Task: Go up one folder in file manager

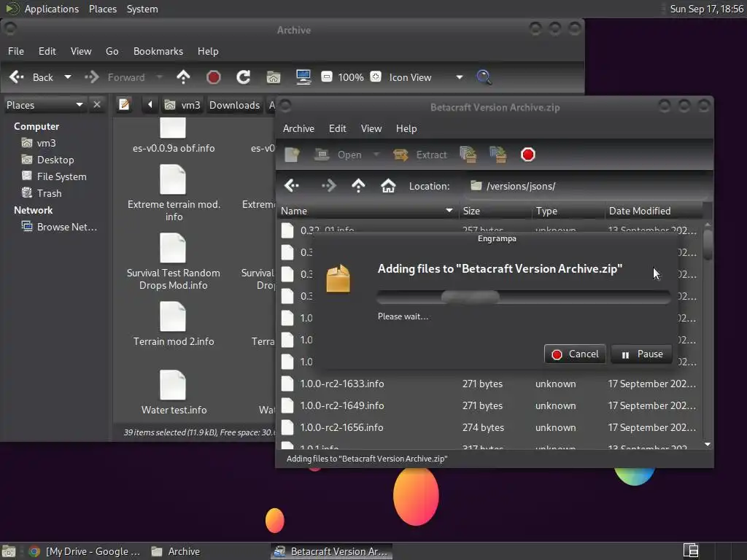Action: 183,77
